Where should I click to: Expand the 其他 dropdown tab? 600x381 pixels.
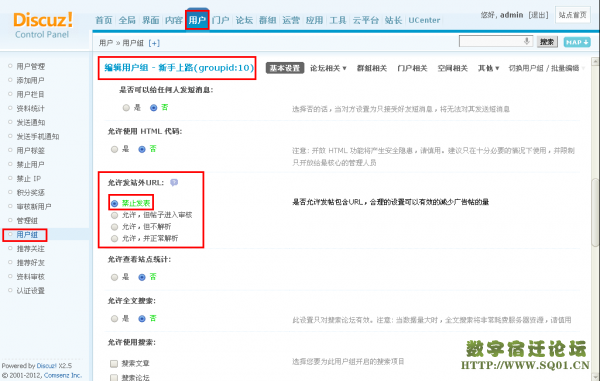pyautogui.click(x=488, y=68)
